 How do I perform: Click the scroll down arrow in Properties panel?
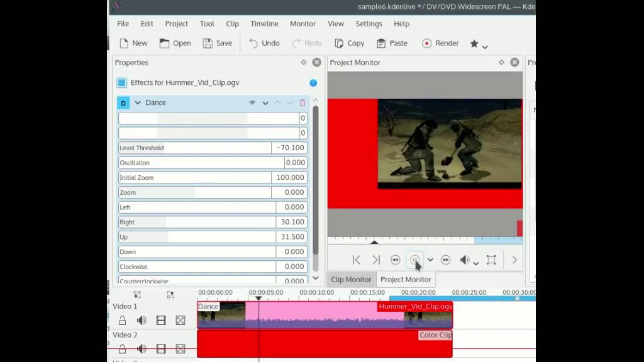[316, 278]
